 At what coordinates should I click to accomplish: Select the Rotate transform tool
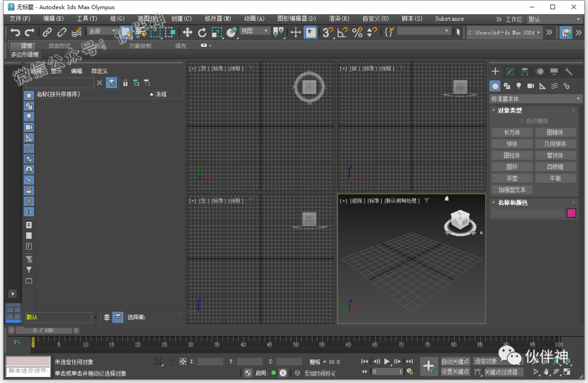pyautogui.click(x=202, y=33)
